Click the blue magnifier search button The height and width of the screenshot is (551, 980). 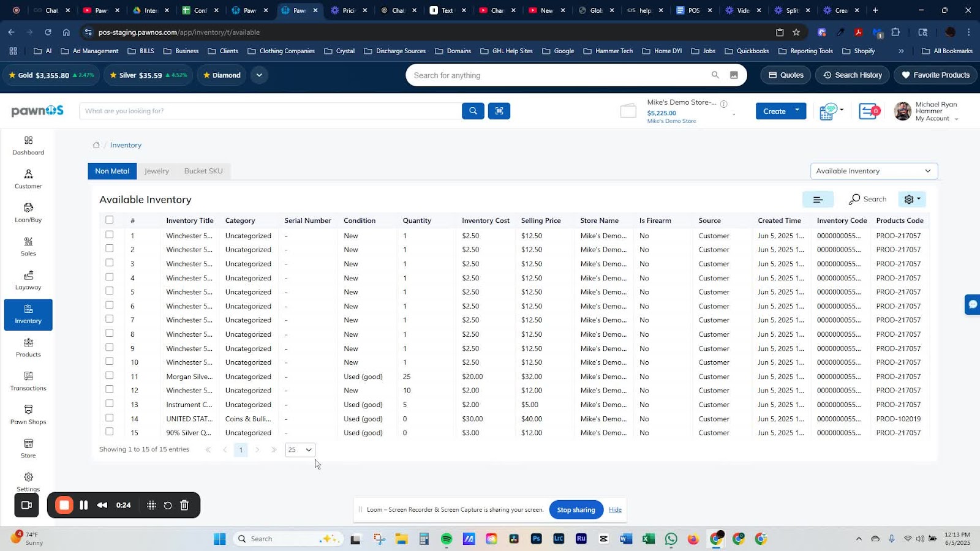click(473, 111)
